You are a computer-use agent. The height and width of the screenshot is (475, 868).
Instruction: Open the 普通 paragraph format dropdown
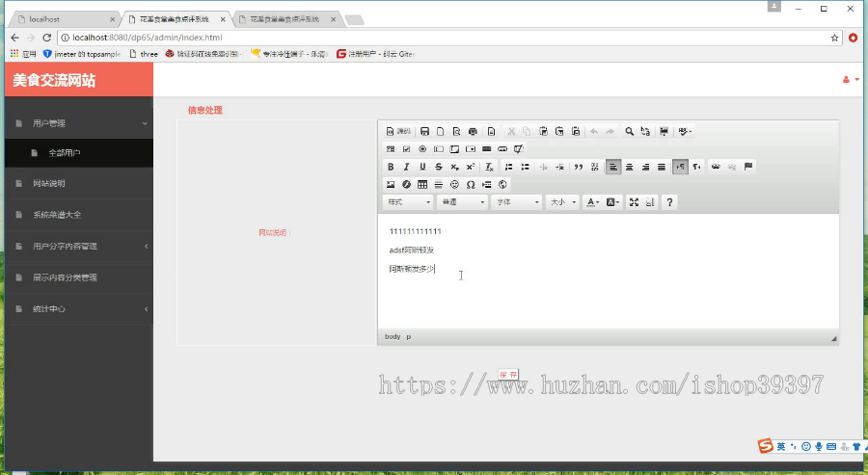pos(462,202)
